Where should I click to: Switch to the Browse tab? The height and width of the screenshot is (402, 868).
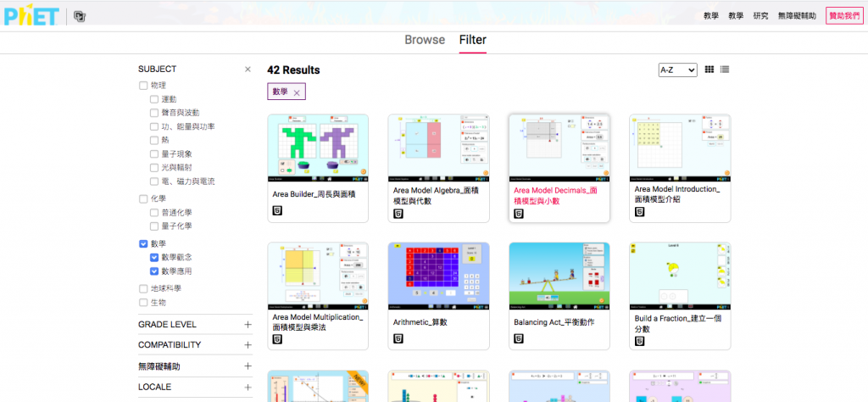point(425,40)
